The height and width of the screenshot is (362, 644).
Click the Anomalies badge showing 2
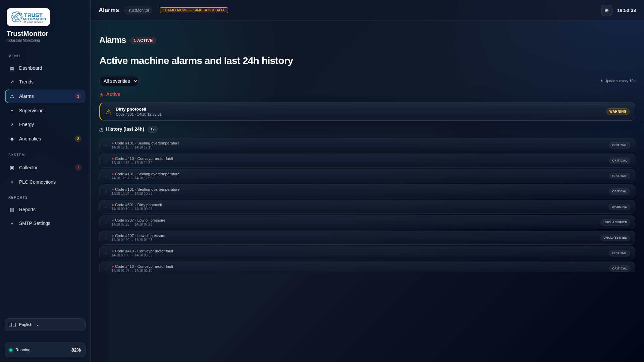point(78,139)
